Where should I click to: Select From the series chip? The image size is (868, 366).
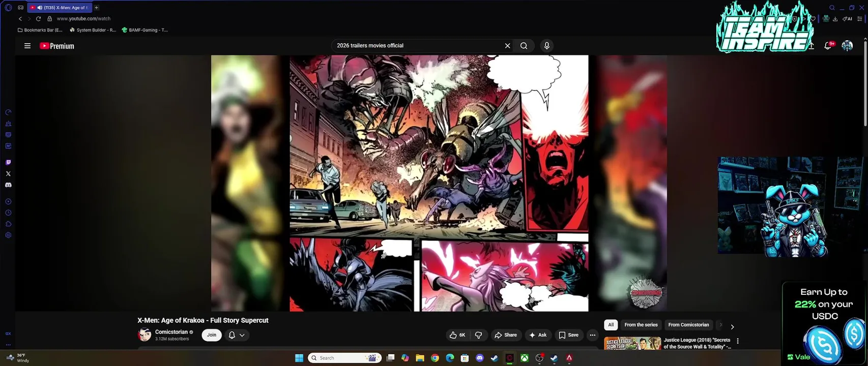[641, 325]
